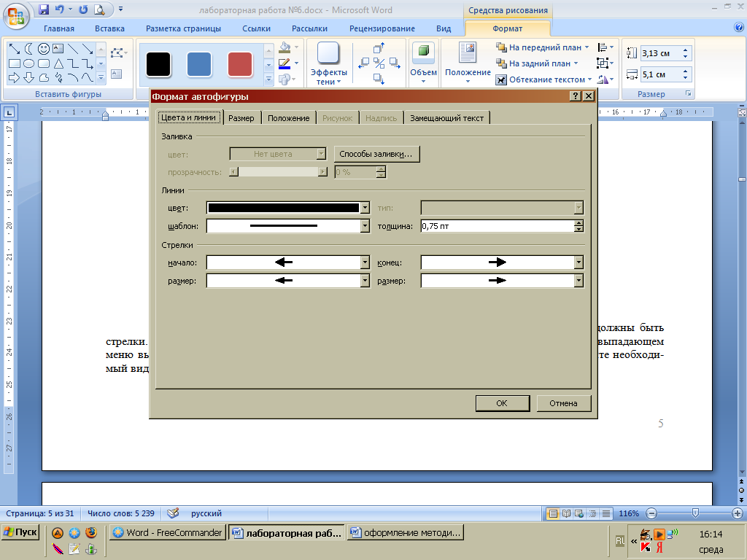Click shape height field 3,13 см

[x=661, y=53]
